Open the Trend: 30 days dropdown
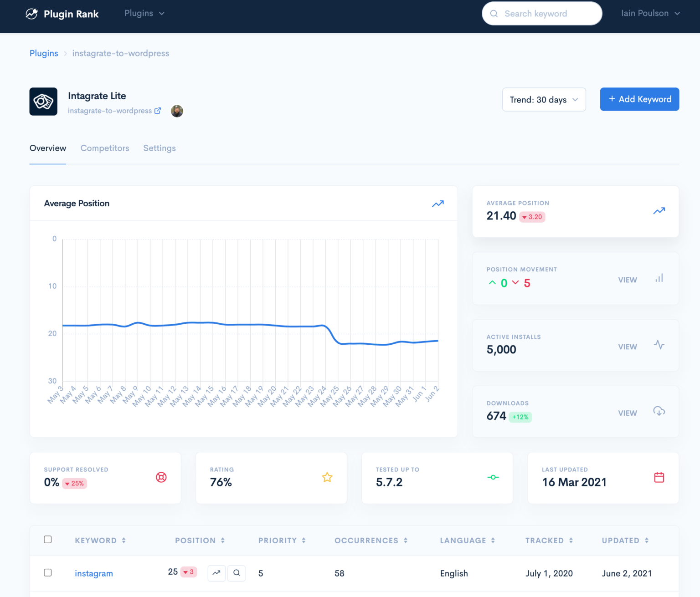 544,99
